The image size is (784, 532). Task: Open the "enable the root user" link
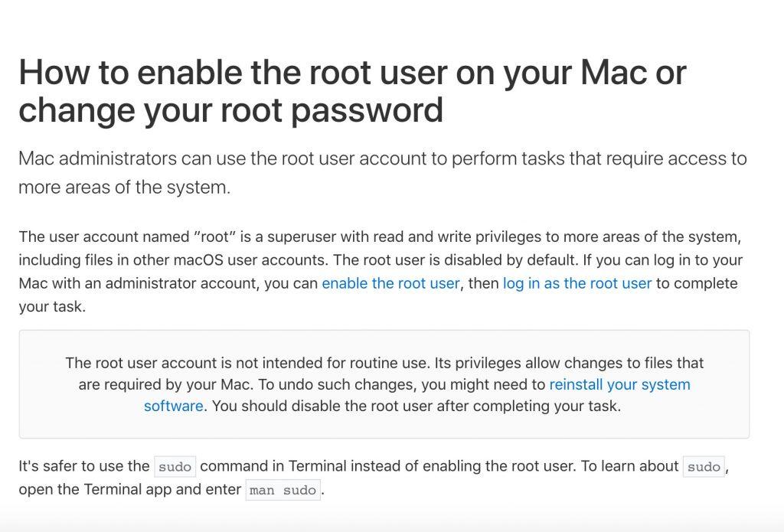click(390, 283)
